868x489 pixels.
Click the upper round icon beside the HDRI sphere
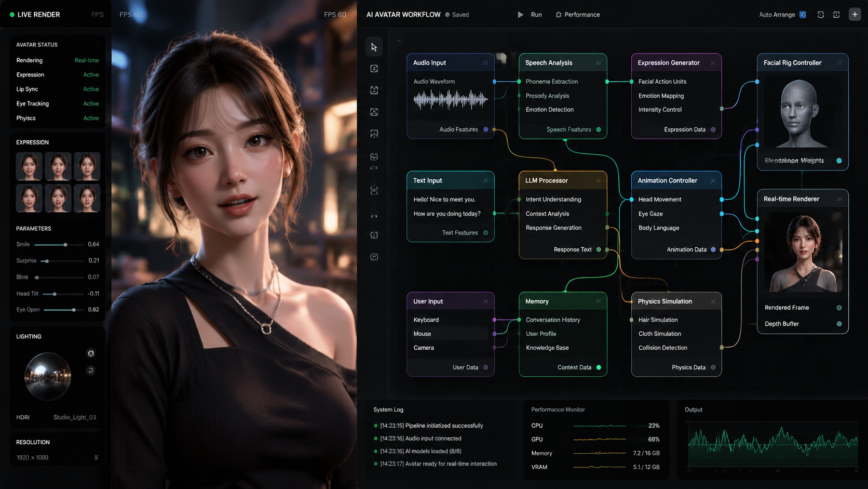91,353
